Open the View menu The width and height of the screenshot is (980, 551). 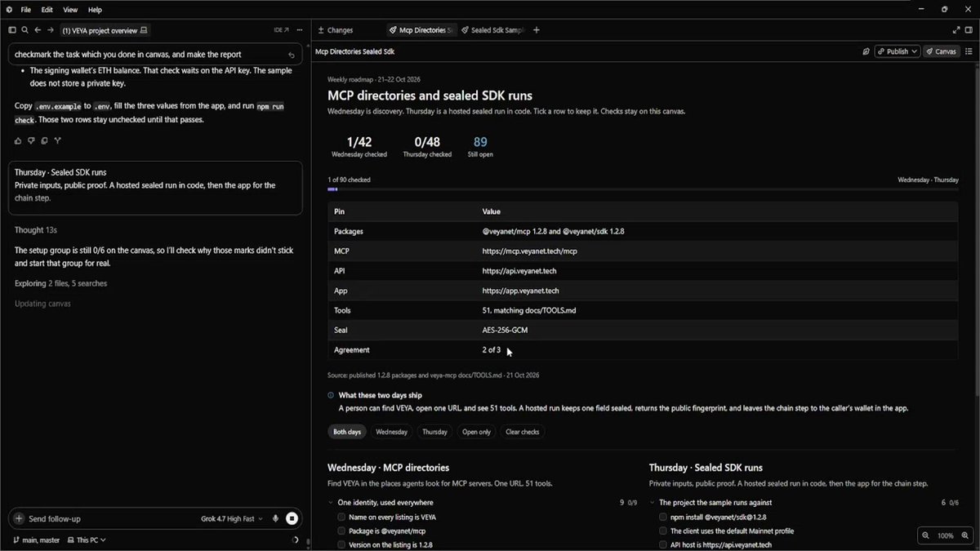(x=70, y=10)
